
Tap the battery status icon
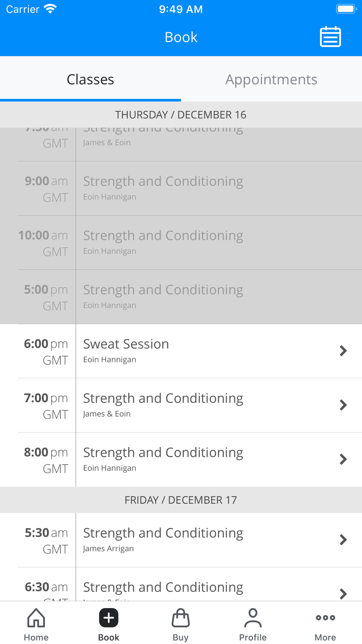click(x=346, y=9)
